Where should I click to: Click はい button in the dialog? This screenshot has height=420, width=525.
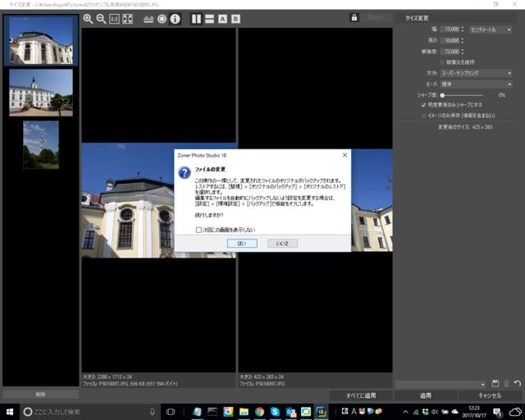click(x=241, y=244)
